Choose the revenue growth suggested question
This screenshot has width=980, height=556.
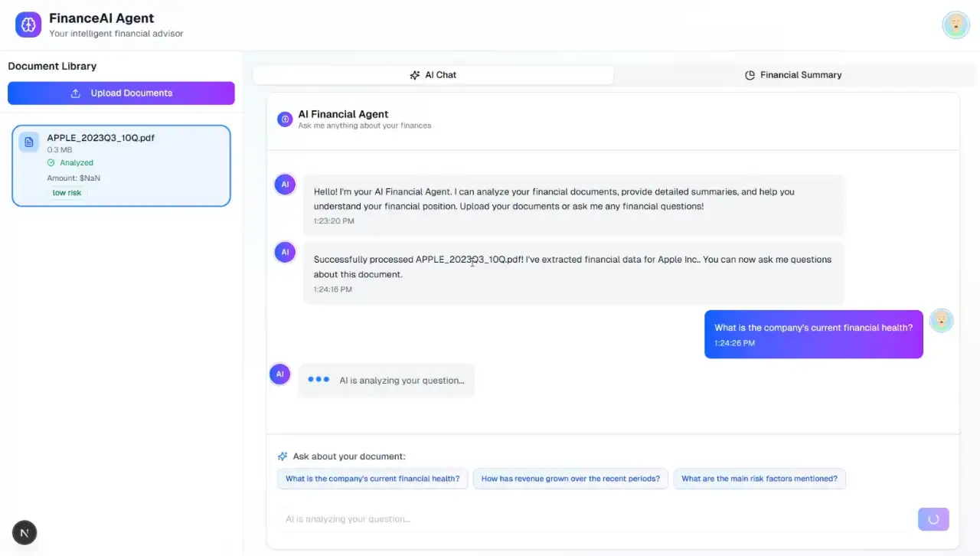pos(570,479)
